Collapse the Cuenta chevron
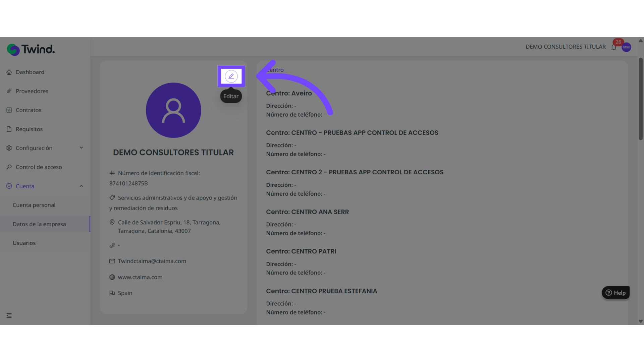Image resolution: width=644 pixels, height=362 pixels. pos(81,186)
